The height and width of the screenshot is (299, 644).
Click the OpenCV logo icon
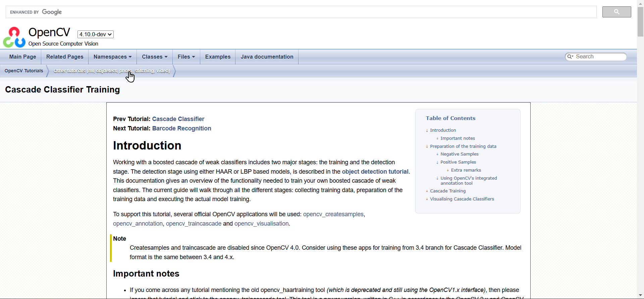[x=14, y=37]
